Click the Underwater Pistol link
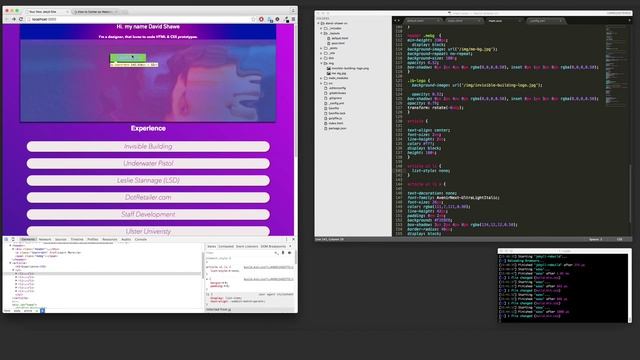Image resolution: width=640 pixels, height=360 pixels. coord(148,163)
